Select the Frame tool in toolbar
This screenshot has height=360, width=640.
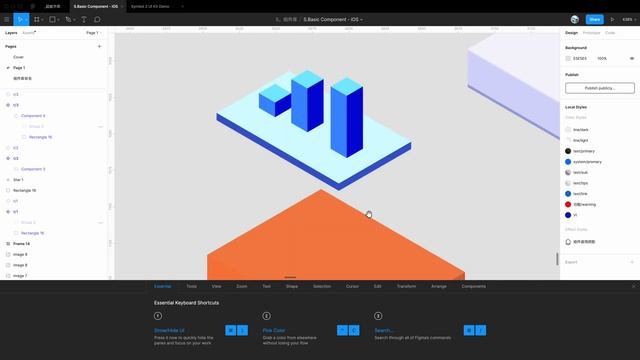[37, 19]
